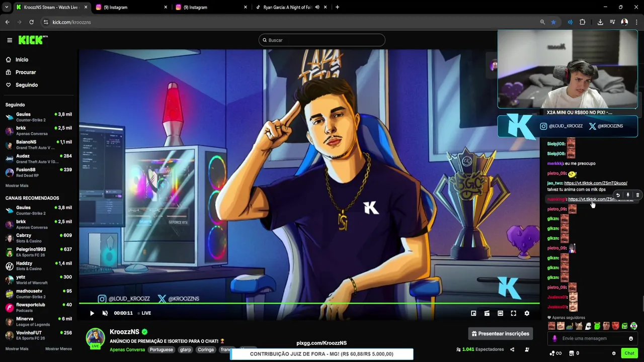Pin the hovered chat message
644x362 pixels.
628,195
